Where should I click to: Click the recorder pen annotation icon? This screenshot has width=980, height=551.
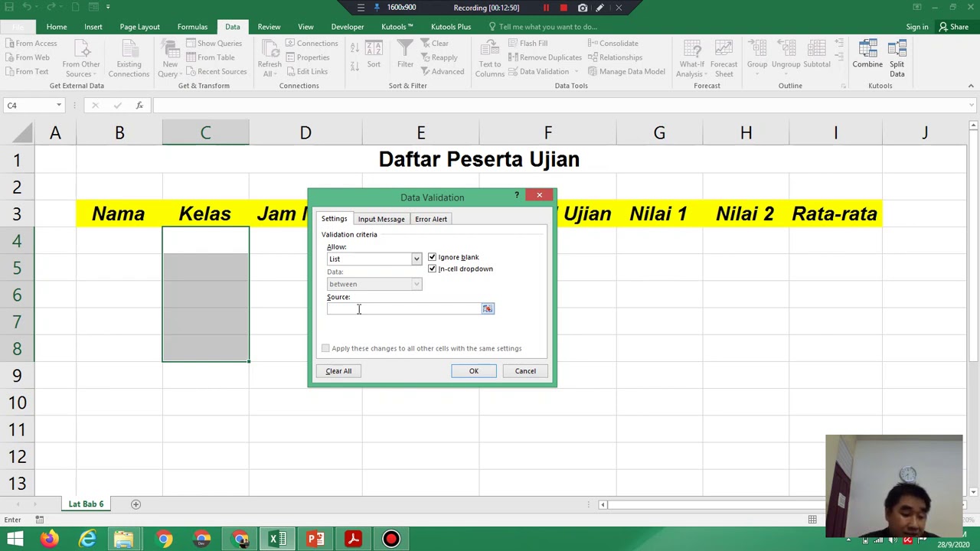click(600, 8)
